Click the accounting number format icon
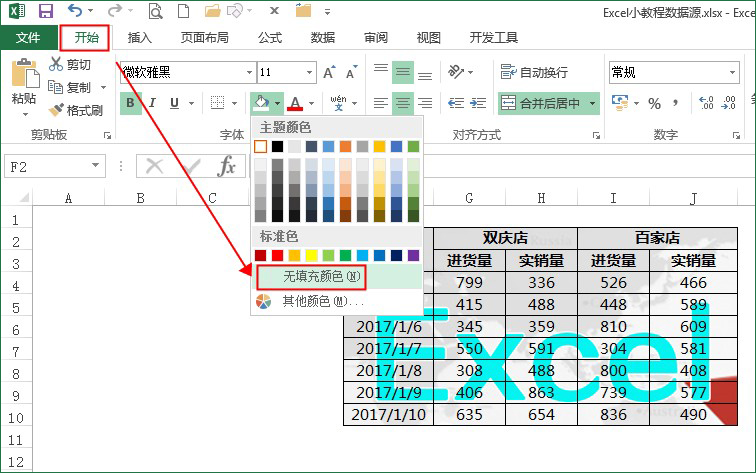 pos(620,103)
